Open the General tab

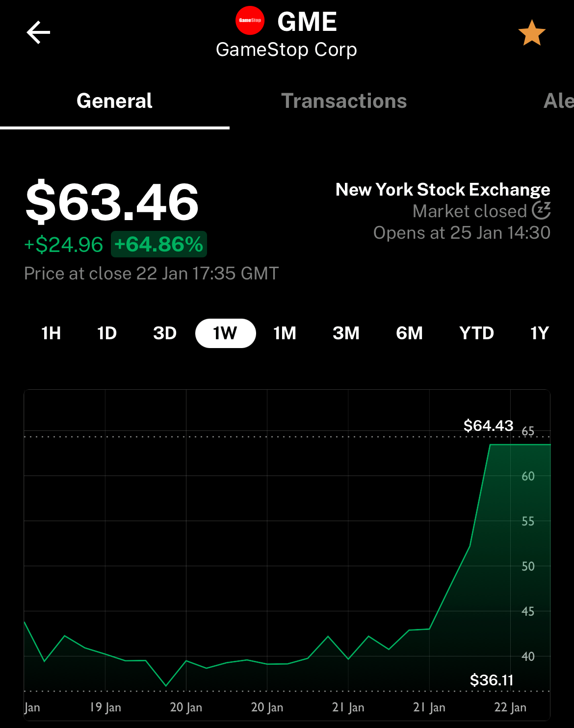pyautogui.click(x=114, y=101)
